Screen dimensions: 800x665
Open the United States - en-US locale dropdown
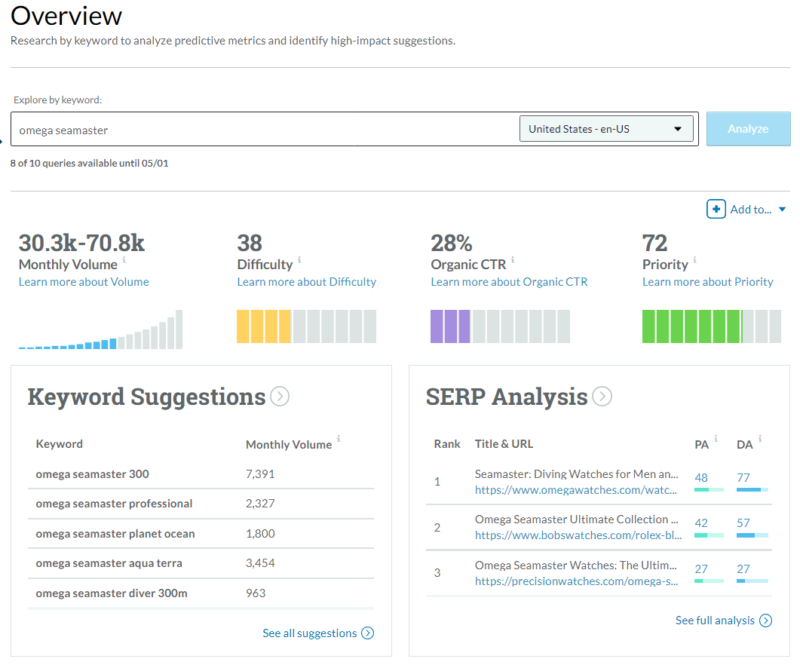604,128
